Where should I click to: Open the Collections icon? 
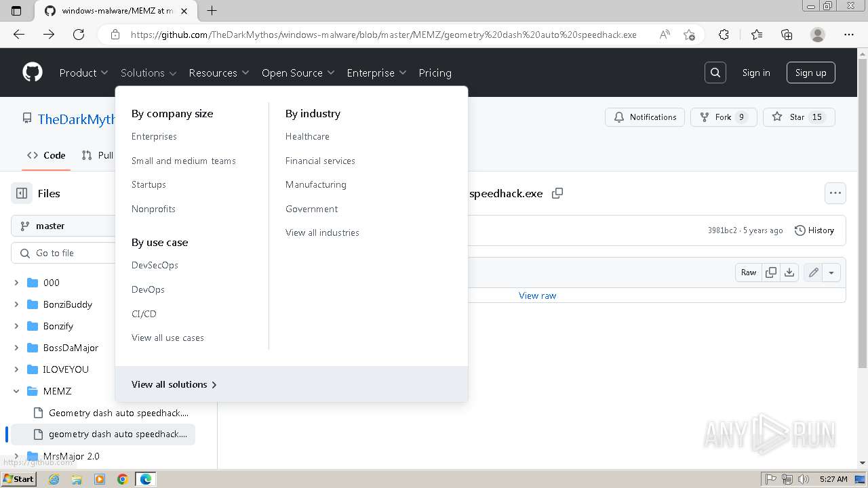[787, 35]
